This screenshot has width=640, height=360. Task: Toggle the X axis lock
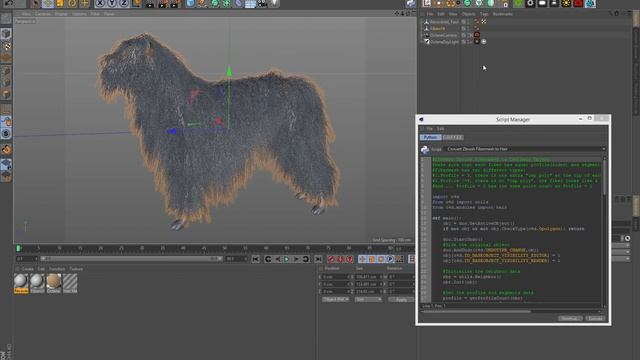100,4
